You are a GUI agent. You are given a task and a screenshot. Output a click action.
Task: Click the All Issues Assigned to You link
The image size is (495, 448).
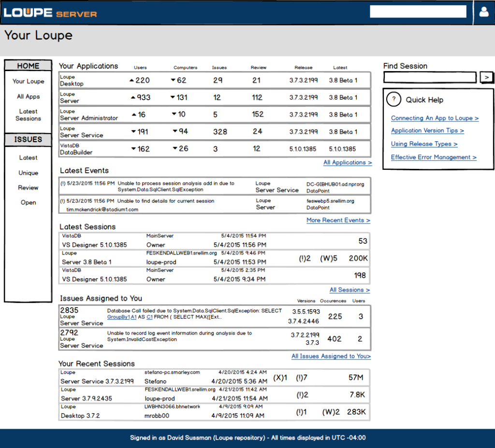pos(331,356)
